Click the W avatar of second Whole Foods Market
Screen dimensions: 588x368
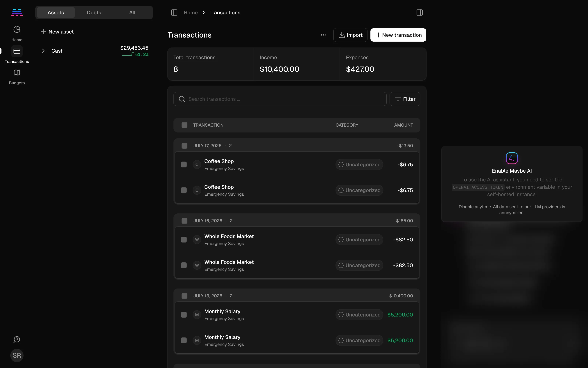[x=197, y=265]
